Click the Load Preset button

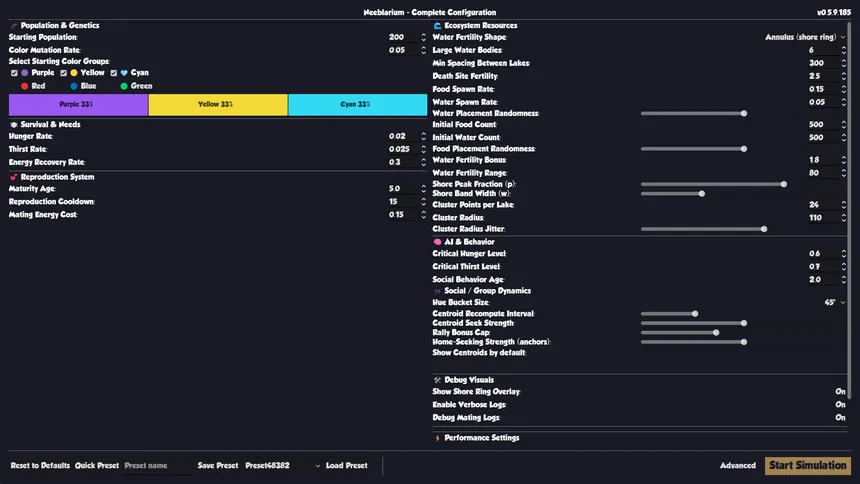[x=347, y=465]
